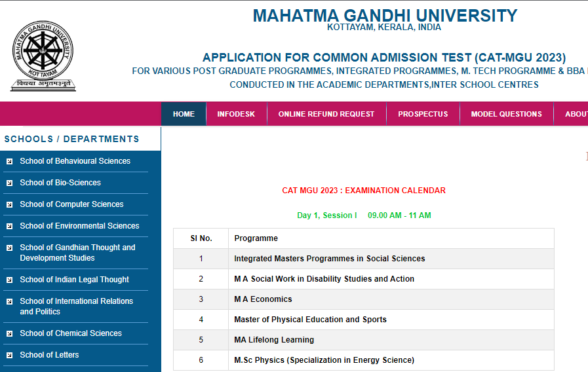The height and width of the screenshot is (372, 588).
Task: Open School of Computer Sciences link
Action: [71, 204]
